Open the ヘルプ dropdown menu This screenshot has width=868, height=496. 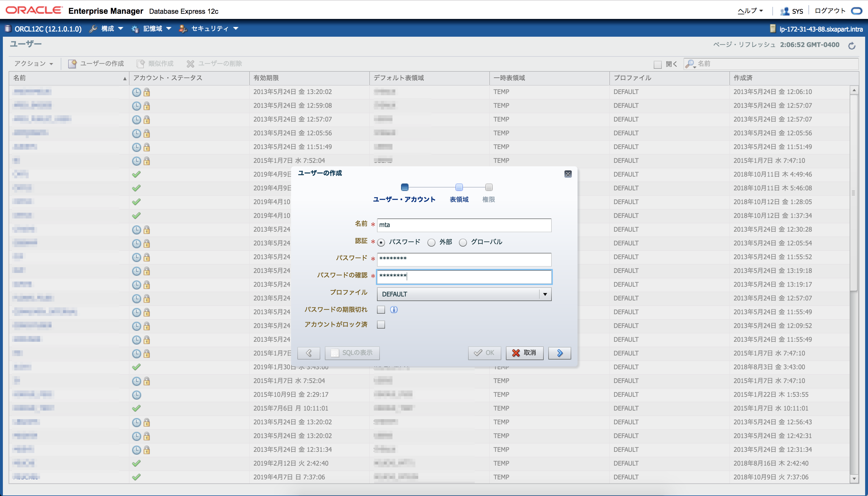(x=750, y=11)
